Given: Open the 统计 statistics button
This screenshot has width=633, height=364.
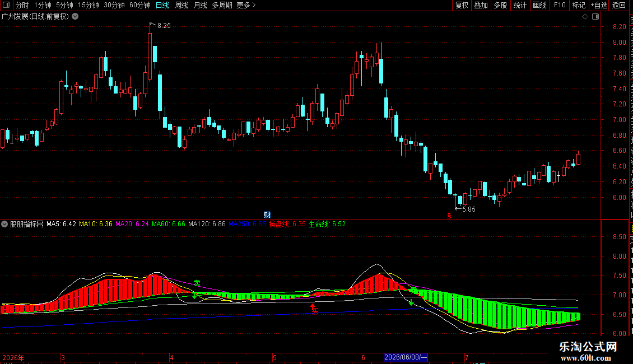Looking at the screenshot, I should [519, 5].
